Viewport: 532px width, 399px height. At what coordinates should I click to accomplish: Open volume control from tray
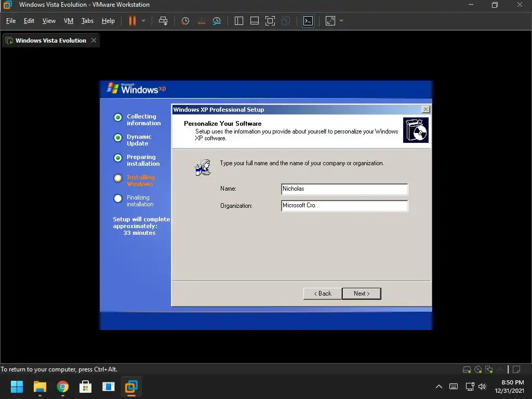coord(482,387)
